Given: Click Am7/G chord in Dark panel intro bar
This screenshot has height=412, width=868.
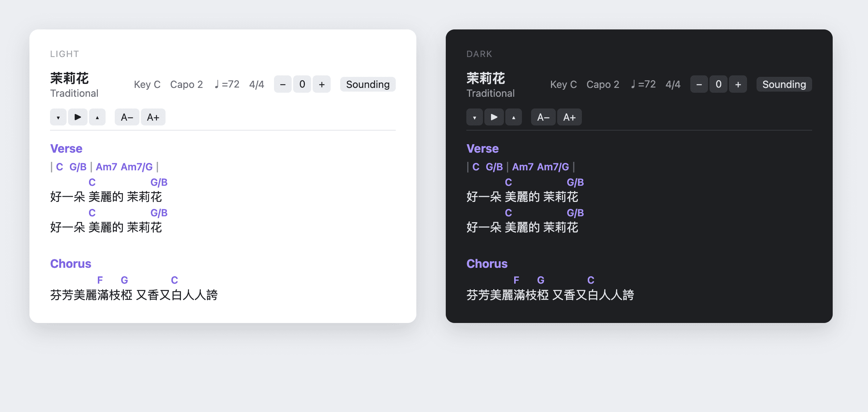Looking at the screenshot, I should (553, 167).
